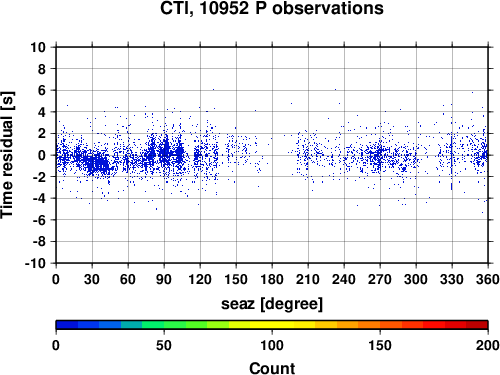Click the 360 tick label on the x-axis
Viewport: 500px width, 375px height.
pyautogui.click(x=488, y=279)
